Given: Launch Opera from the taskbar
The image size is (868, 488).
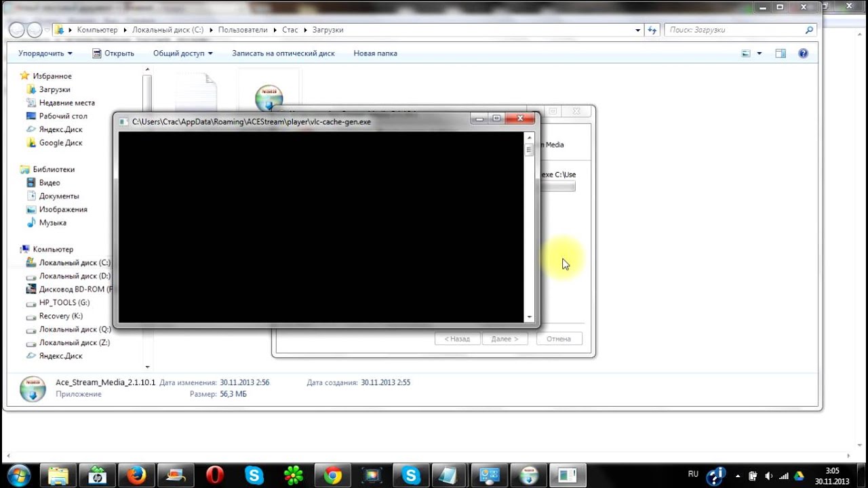Looking at the screenshot, I should [215, 474].
